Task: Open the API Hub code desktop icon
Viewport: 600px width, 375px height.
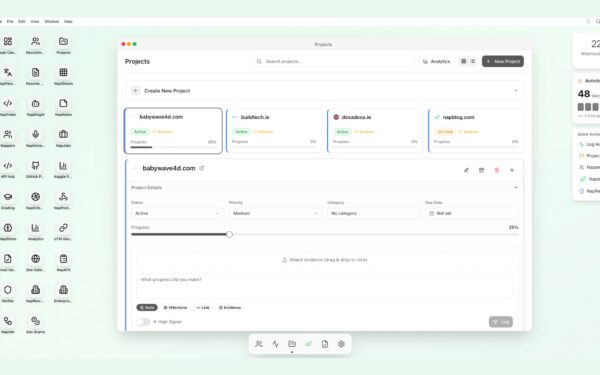Action: click(8, 166)
